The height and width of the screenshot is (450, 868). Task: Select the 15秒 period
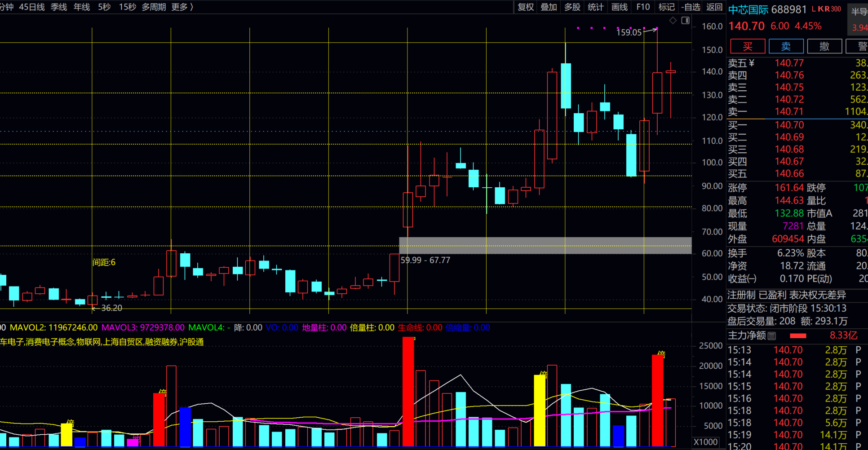coord(127,7)
